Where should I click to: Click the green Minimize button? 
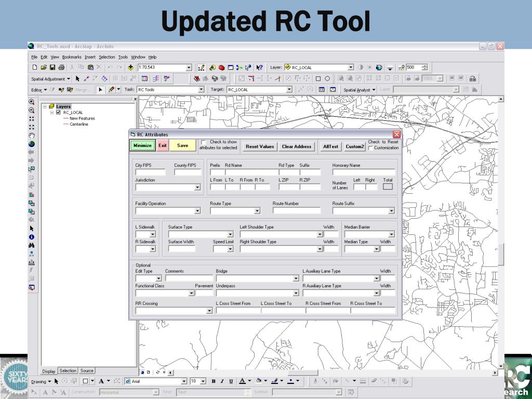(x=142, y=145)
